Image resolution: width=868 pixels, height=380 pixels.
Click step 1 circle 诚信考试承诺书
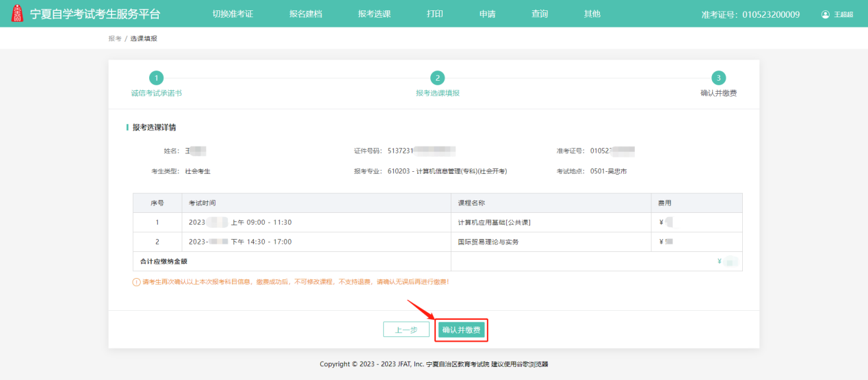coord(156,78)
